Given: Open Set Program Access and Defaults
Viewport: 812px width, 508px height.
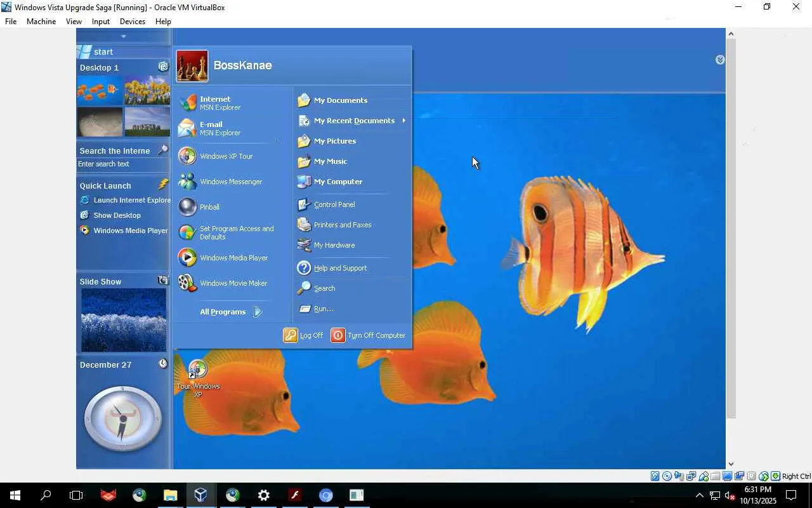Looking at the screenshot, I should [x=232, y=232].
